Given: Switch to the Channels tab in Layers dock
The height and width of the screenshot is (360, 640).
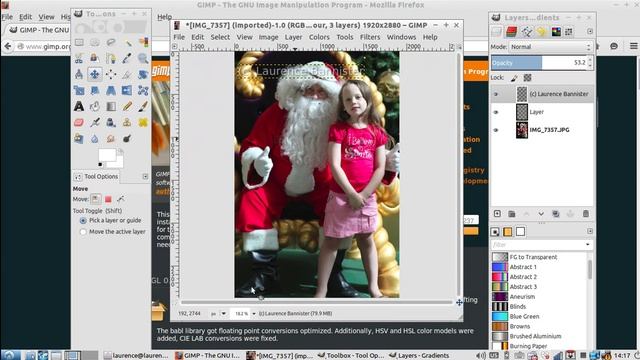Looking at the screenshot, I should coord(511,31).
